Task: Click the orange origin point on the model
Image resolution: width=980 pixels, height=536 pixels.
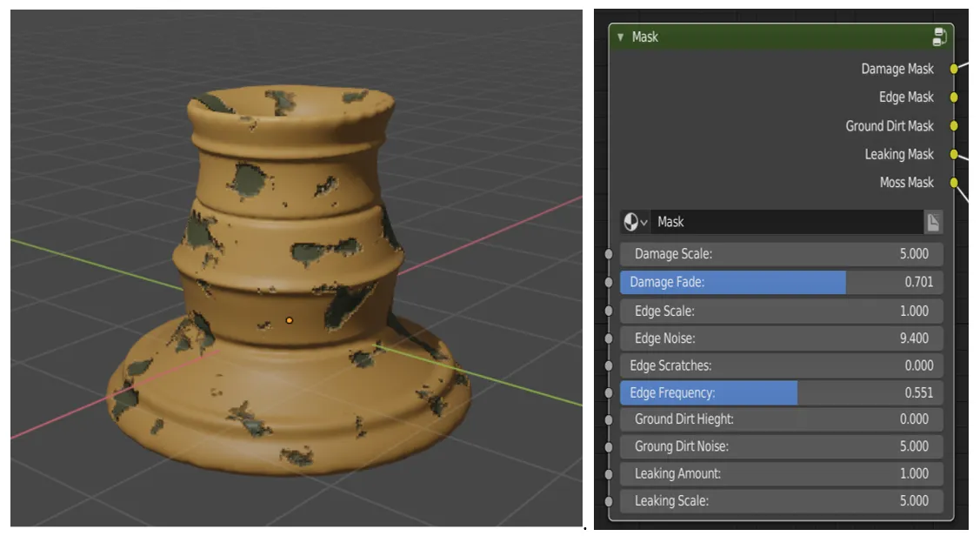Action: click(x=289, y=320)
